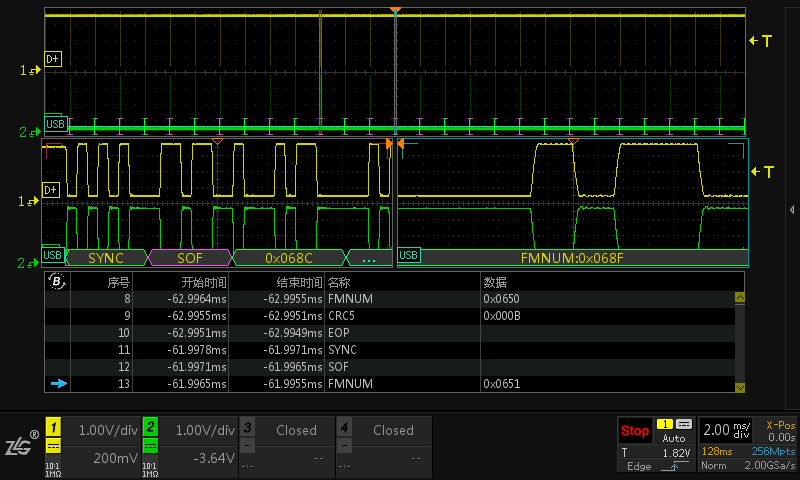
Task: Toggle channel 1 on or off
Action: click(54, 426)
